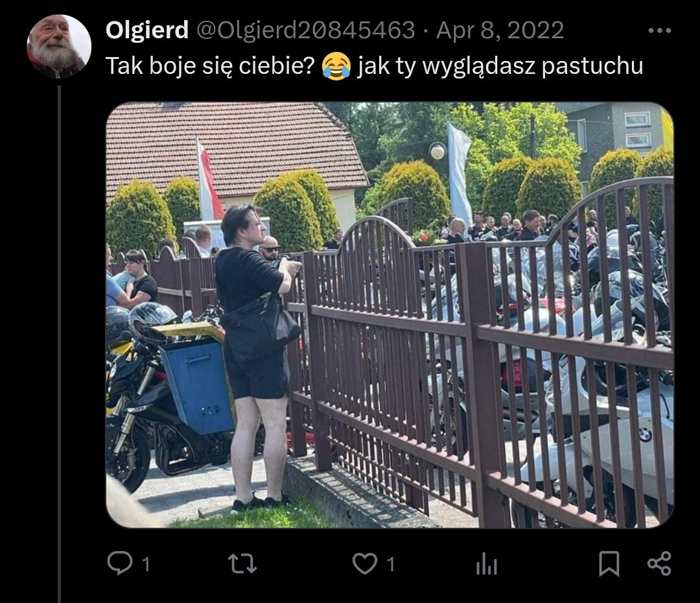Click the laughing crying emoji in tweet
This screenshot has height=603, width=700.
(336, 65)
